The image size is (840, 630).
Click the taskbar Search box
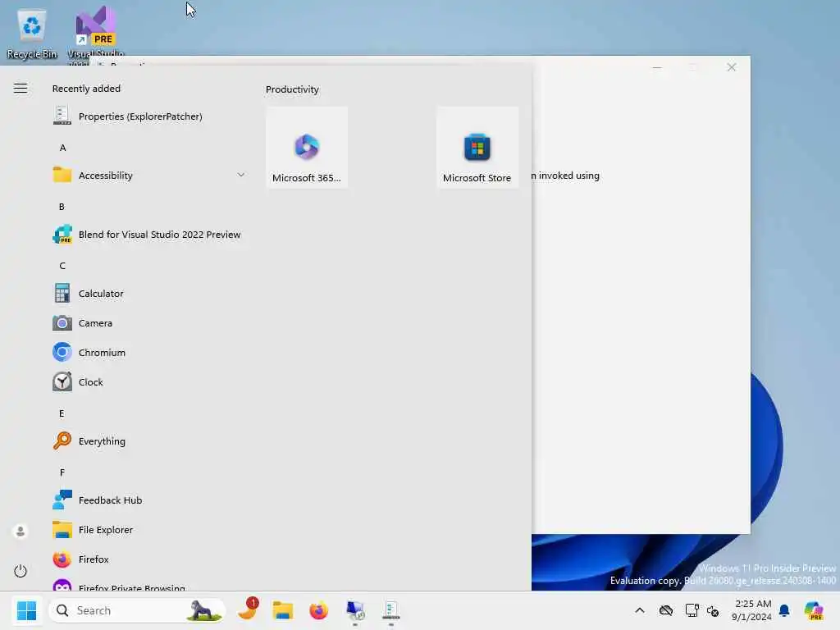[137, 610]
